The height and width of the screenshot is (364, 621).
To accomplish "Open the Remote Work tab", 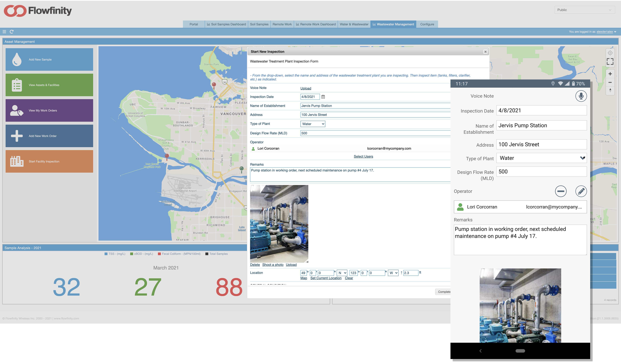I will [x=282, y=24].
